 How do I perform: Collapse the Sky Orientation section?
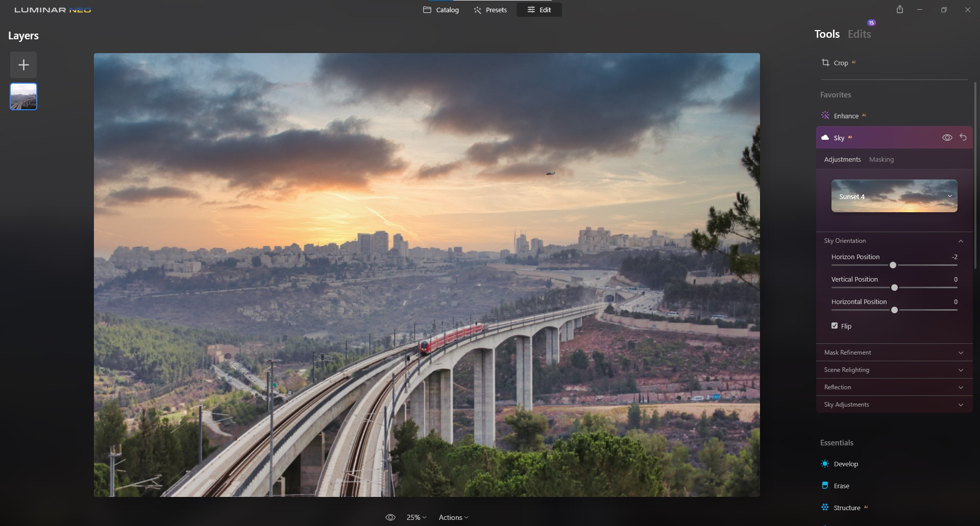click(961, 241)
